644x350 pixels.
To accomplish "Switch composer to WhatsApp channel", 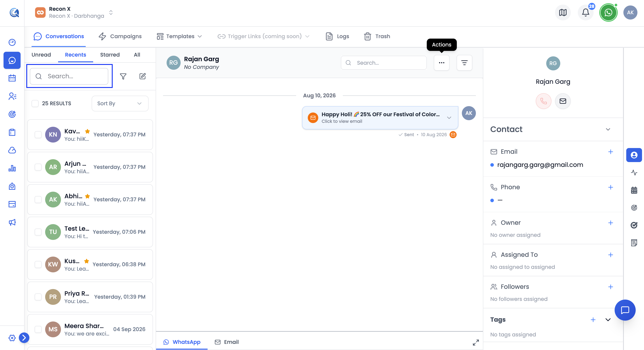I will (x=182, y=342).
